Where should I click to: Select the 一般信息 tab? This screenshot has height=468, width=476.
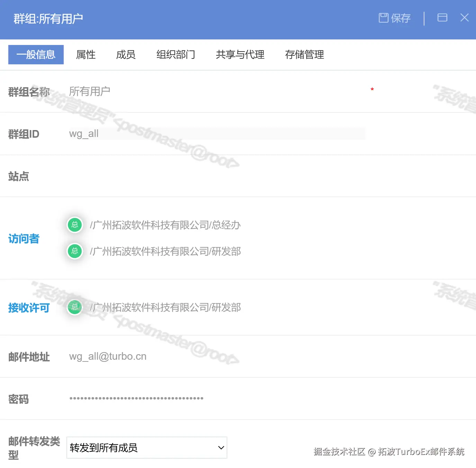[x=36, y=55]
